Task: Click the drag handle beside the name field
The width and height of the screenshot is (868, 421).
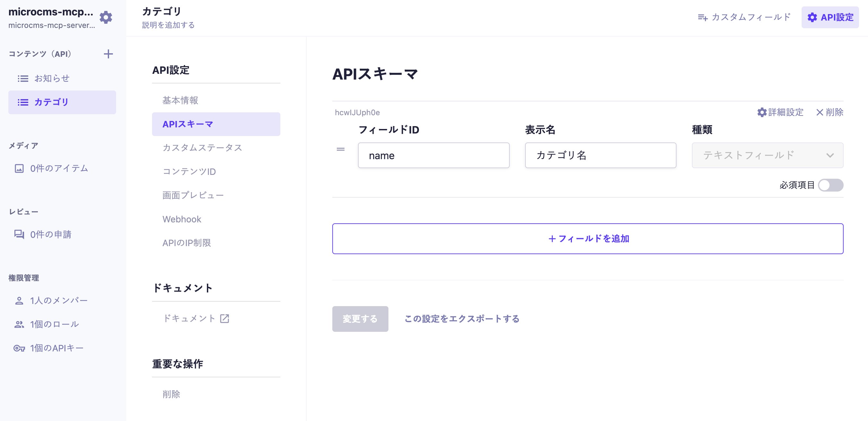Action: click(x=340, y=149)
